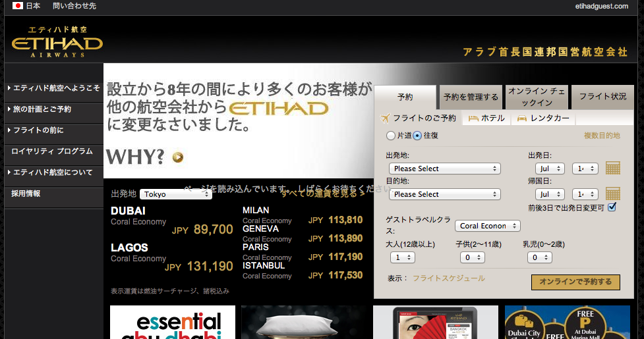Open the white pillow promo thumbnail
Image resolution: width=644 pixels, height=339 pixels.
(x=304, y=322)
